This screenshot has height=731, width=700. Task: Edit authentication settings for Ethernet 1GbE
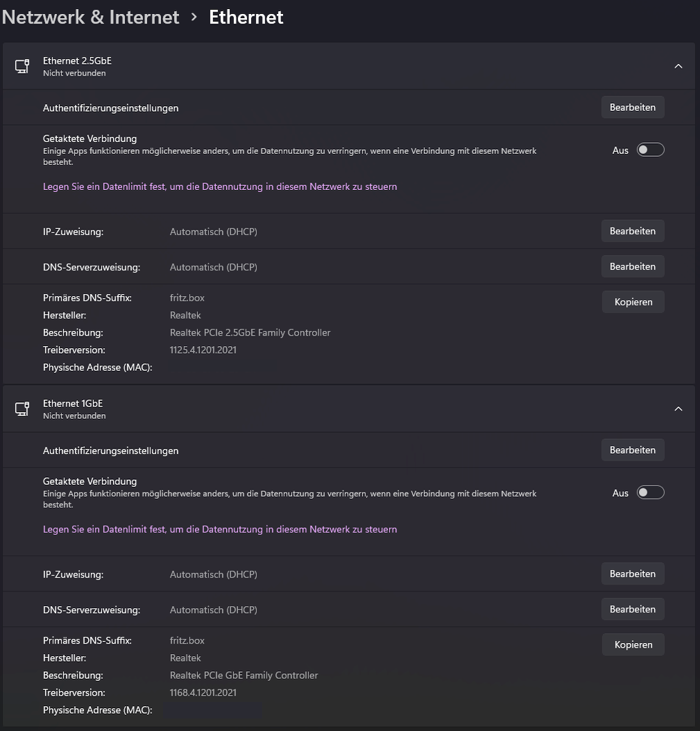click(x=633, y=450)
